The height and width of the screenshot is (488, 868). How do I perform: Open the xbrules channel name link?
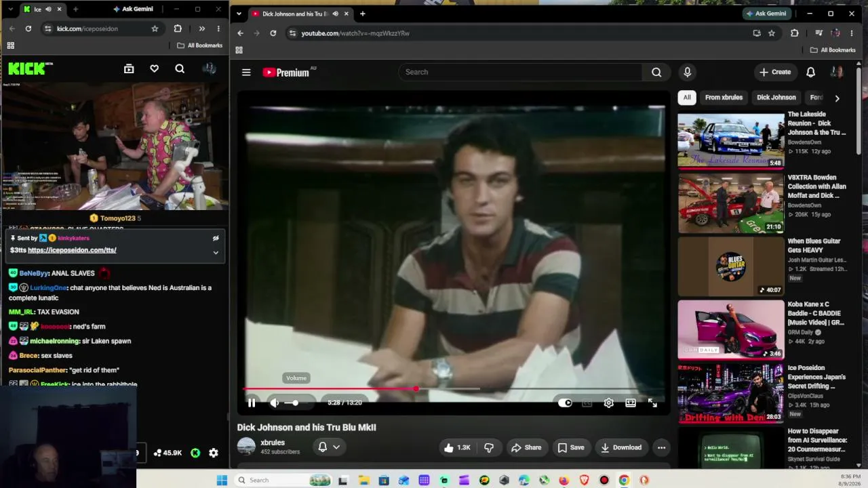[x=273, y=443]
